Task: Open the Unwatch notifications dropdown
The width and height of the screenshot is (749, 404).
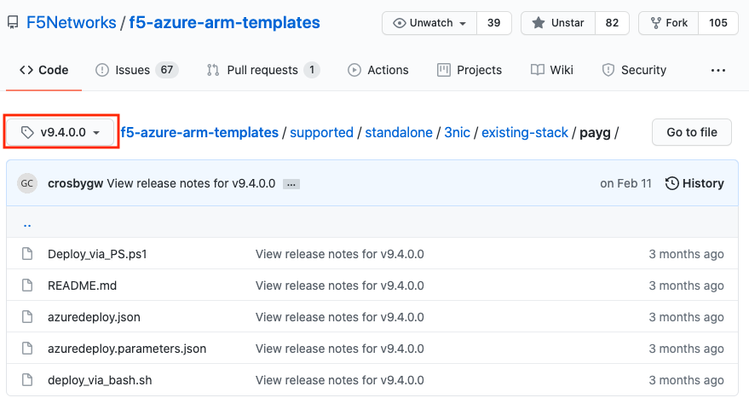Action: point(430,23)
